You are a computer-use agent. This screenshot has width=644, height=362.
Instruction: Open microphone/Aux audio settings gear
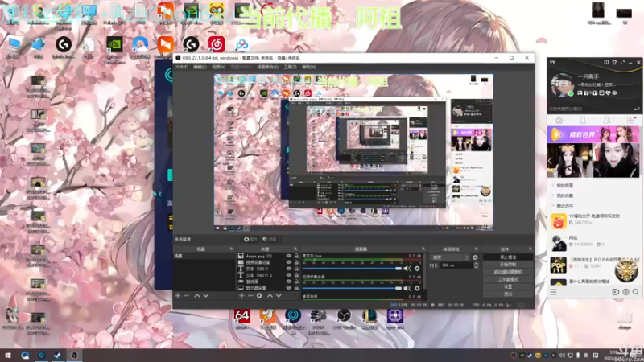417,269
